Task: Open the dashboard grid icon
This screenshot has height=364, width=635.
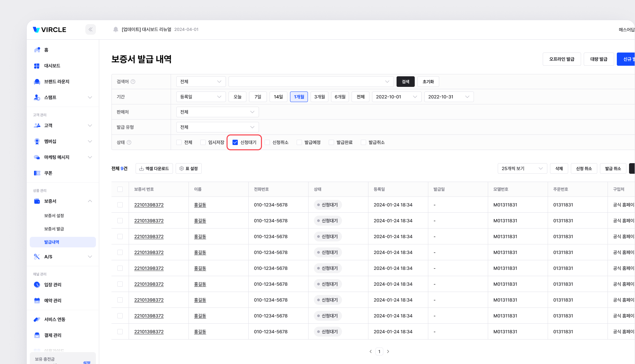Action: pos(37,66)
